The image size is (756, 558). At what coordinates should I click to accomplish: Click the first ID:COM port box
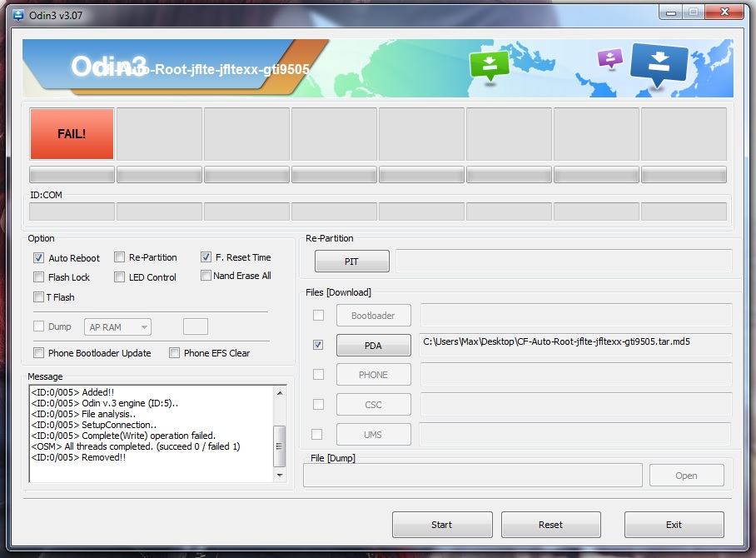click(x=72, y=212)
